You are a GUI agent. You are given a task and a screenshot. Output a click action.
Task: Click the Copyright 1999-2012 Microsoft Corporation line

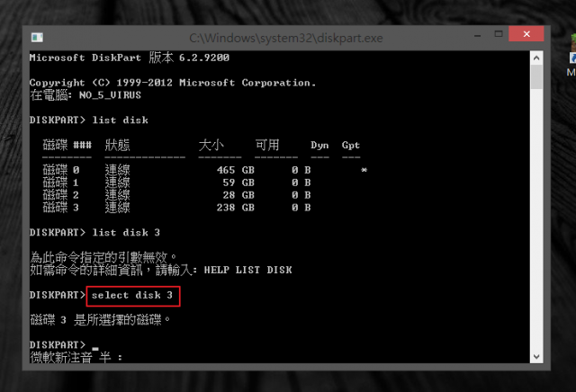coord(172,83)
